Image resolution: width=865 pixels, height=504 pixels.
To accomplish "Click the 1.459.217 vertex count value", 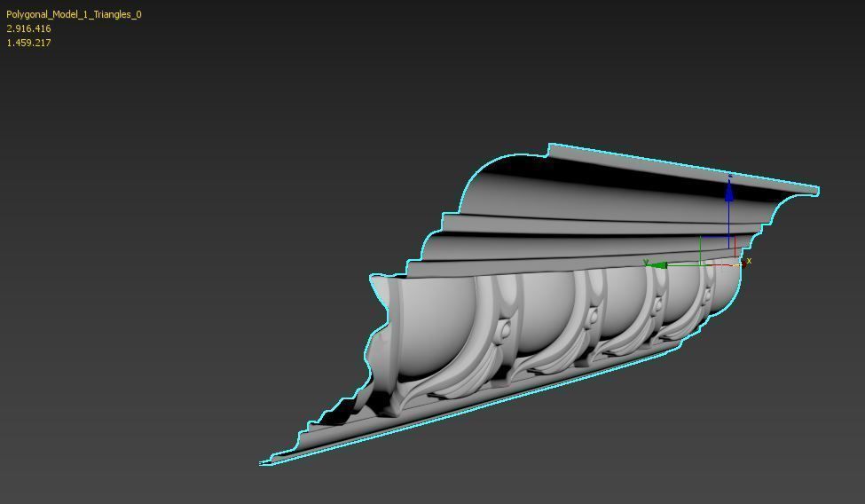I will tap(28, 43).
